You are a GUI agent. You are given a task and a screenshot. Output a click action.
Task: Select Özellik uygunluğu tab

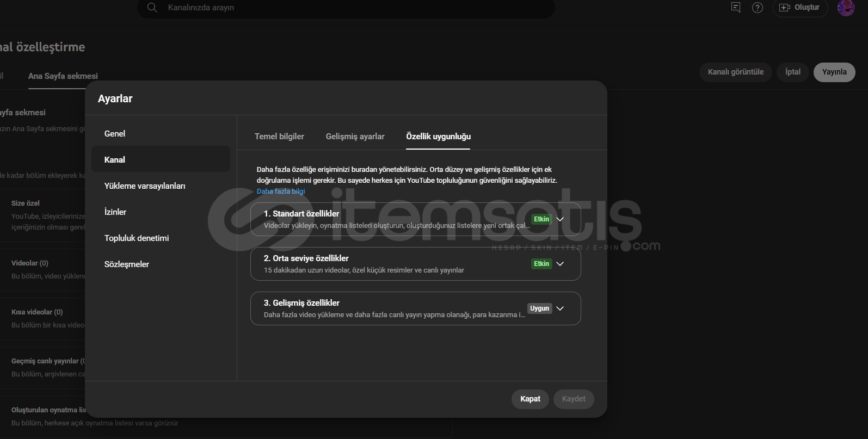(x=438, y=137)
